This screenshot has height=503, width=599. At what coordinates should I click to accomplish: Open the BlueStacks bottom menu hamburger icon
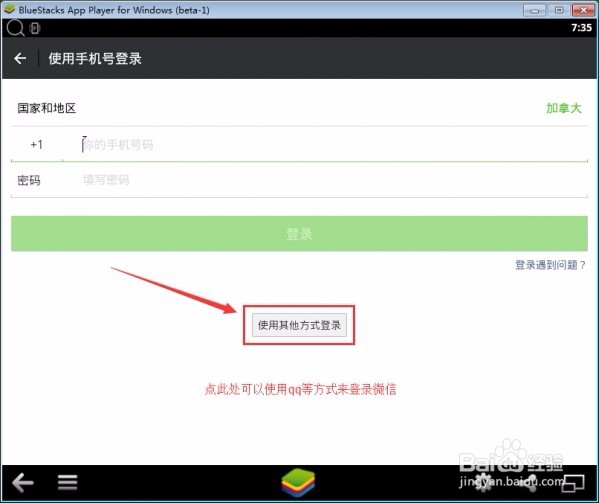point(68,482)
